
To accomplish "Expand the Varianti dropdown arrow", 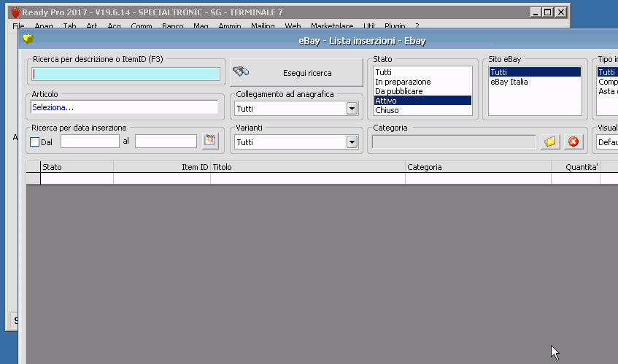I will pyautogui.click(x=352, y=142).
